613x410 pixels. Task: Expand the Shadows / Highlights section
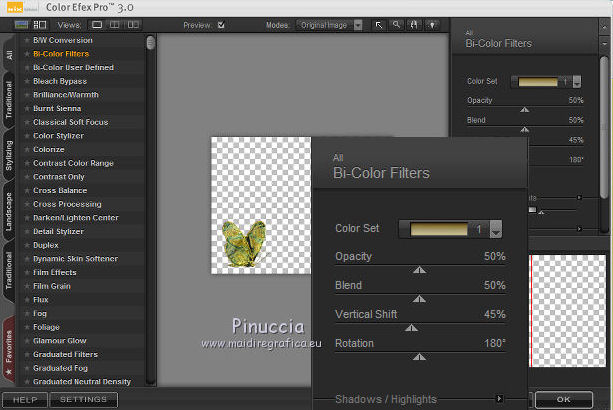click(x=499, y=399)
